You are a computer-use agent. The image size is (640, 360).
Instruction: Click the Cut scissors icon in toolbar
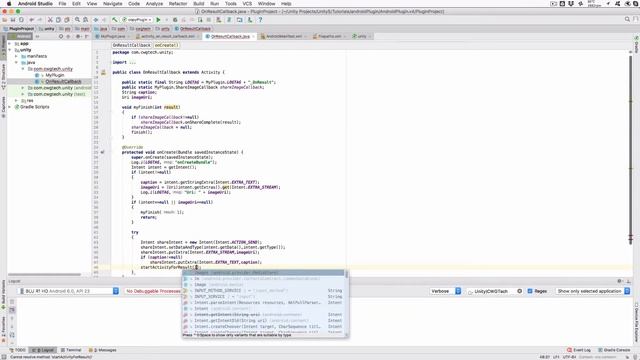[x=50, y=20]
